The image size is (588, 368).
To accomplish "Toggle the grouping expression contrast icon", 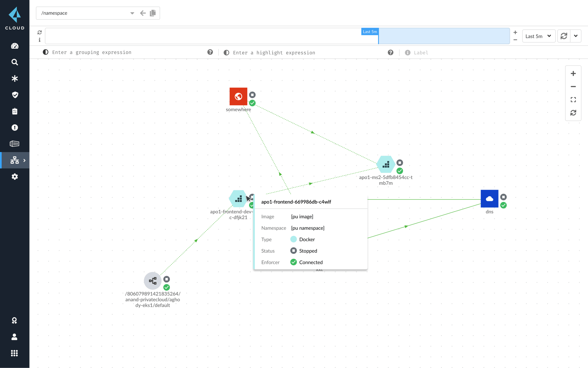I will [45, 52].
